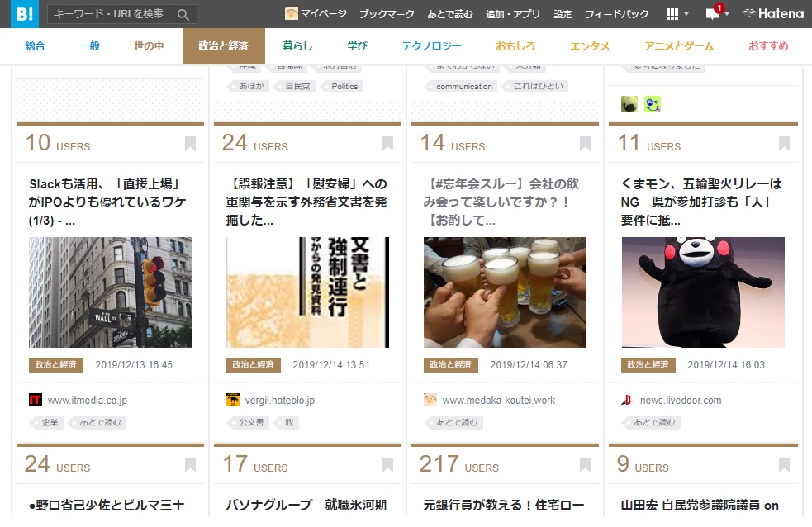The height and width of the screenshot is (527, 812).
Task: Click the Wall Street traffic light thumbnail
Action: [x=111, y=292]
